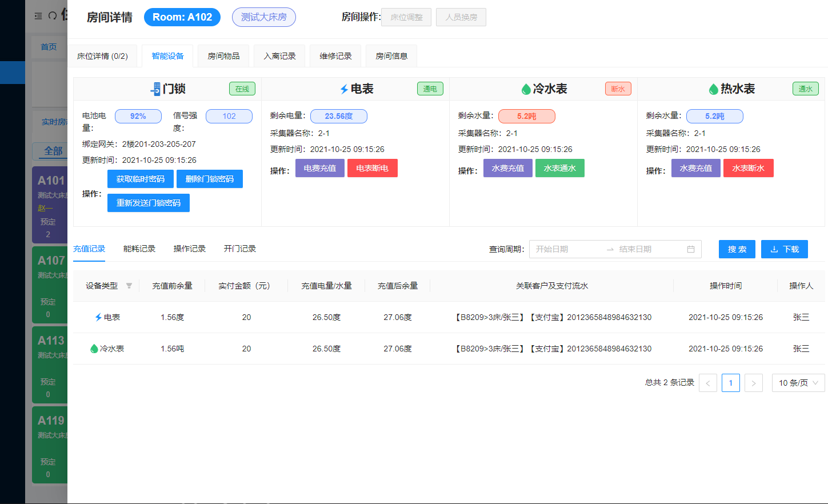Click the 通水 status tag on 热水表
828x504 pixels.
coord(806,89)
